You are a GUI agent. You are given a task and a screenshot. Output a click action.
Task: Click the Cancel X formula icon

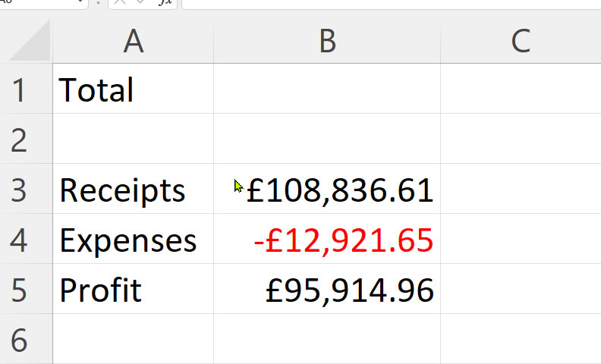pos(120,2)
